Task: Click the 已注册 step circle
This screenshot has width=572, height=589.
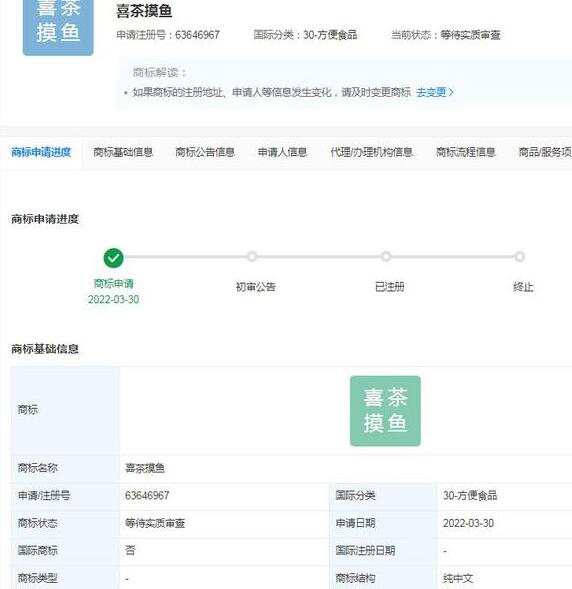Action: tap(386, 257)
